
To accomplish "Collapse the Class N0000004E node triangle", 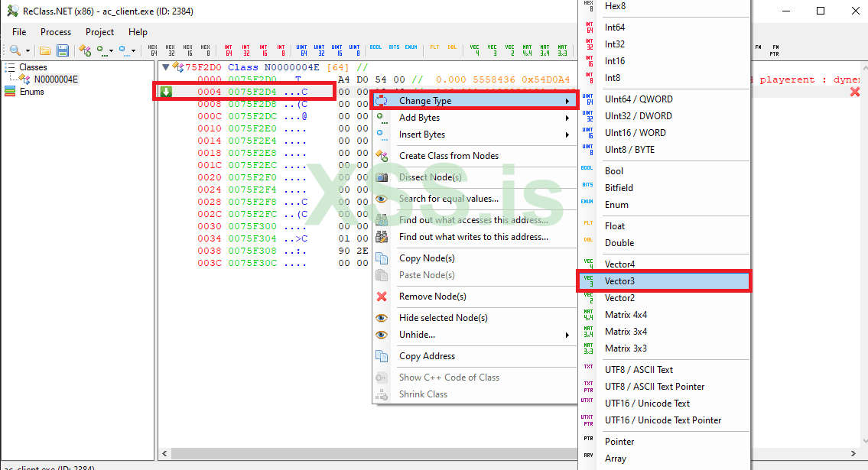I will point(165,67).
